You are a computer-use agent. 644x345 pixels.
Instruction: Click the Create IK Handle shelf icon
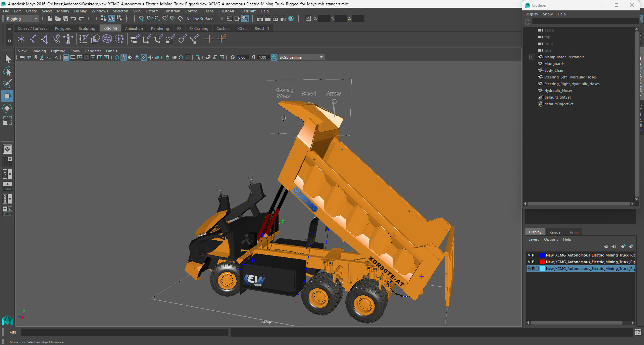45,39
